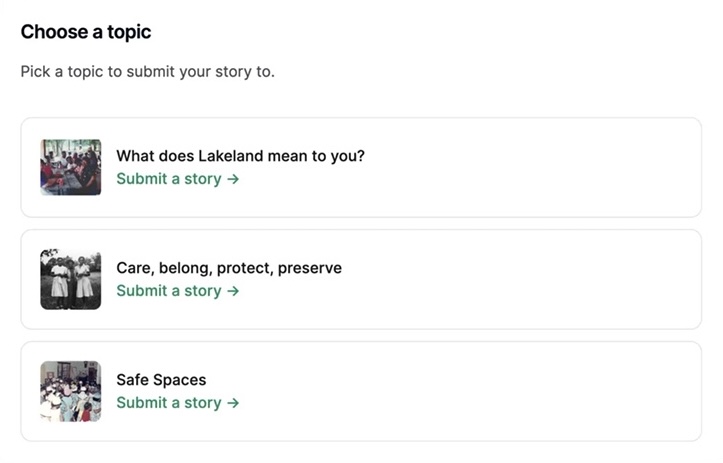
Task: Select the title Care, belong, protect, preserve
Action: coord(229,268)
